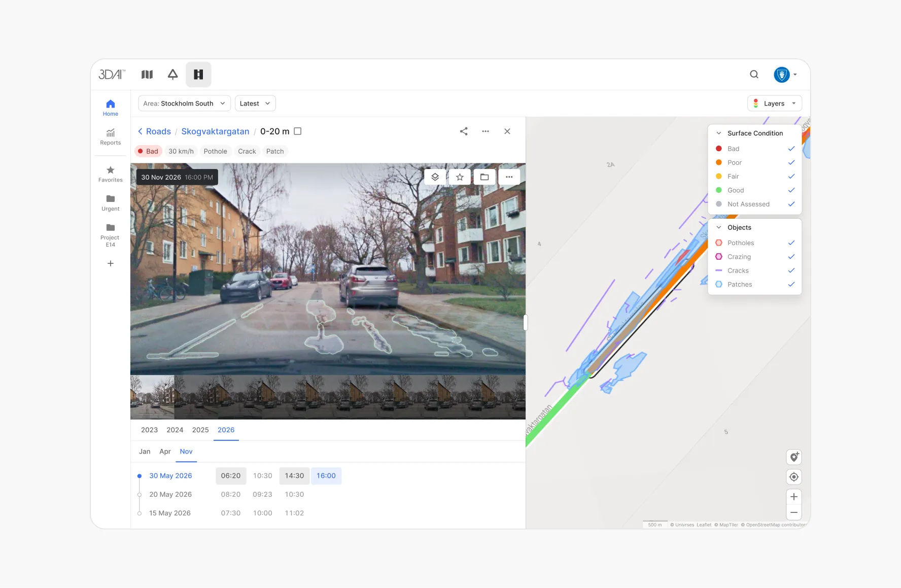Click the add map marker button
The height and width of the screenshot is (588, 901).
click(794, 457)
